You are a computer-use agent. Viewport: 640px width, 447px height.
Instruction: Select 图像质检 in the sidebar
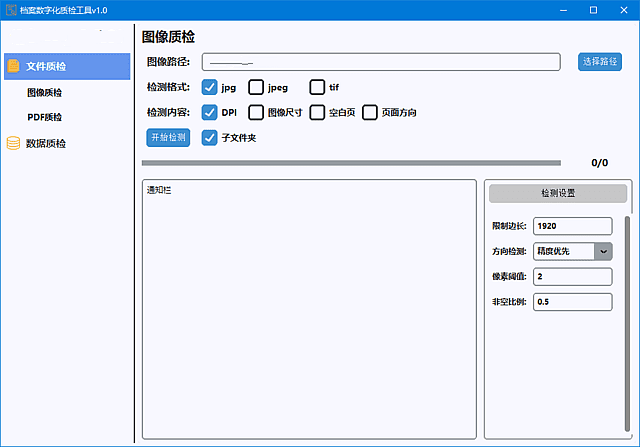click(44, 93)
